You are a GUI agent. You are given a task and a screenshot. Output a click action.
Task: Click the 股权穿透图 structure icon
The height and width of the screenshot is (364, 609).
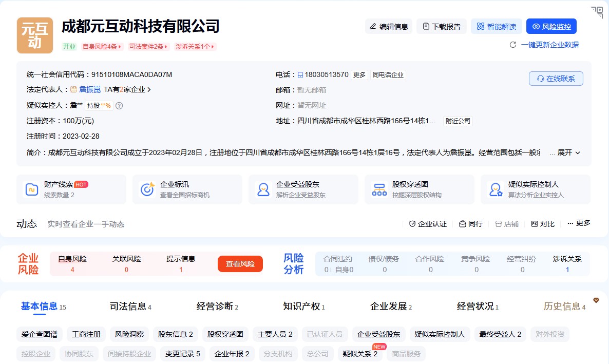(379, 189)
